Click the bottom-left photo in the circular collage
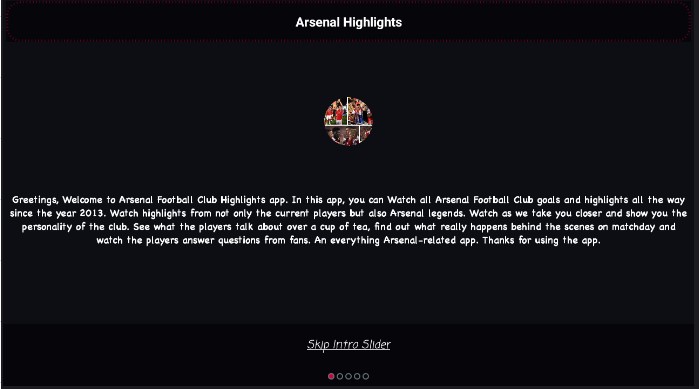Image resolution: width=699 pixels, height=389 pixels. coord(343,136)
